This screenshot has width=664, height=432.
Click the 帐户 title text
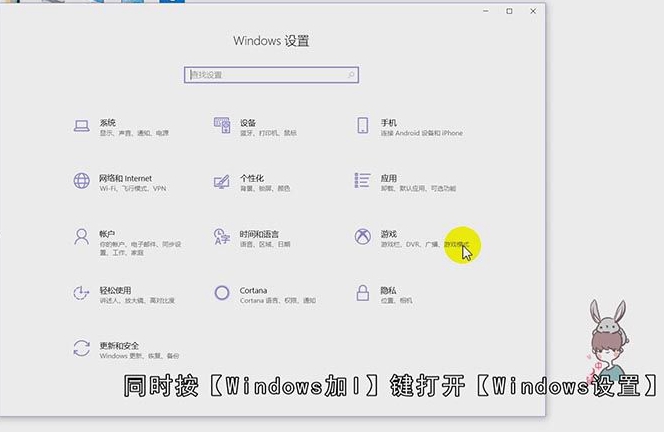107,234
